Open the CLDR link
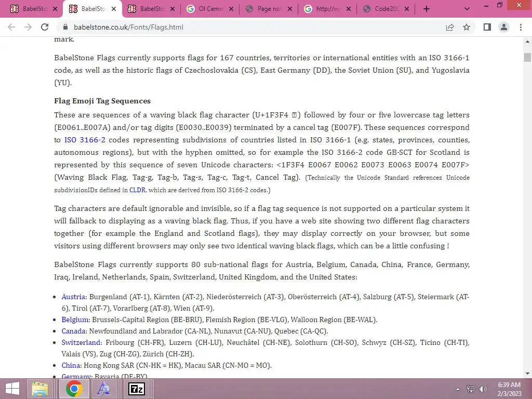 [137, 190]
